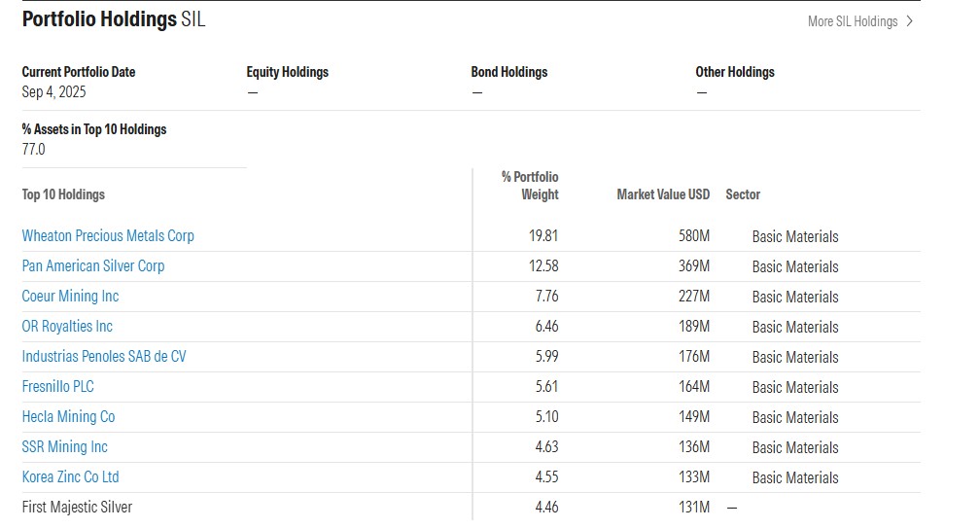Screen dimensions: 980x528
Task: Select Coeur Mining Inc from holdings
Action: [x=70, y=296]
